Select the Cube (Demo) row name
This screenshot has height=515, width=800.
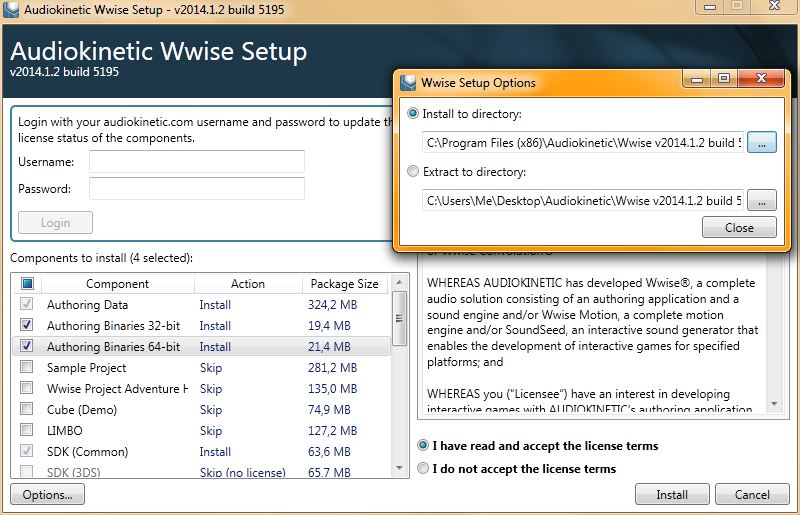[x=82, y=409]
